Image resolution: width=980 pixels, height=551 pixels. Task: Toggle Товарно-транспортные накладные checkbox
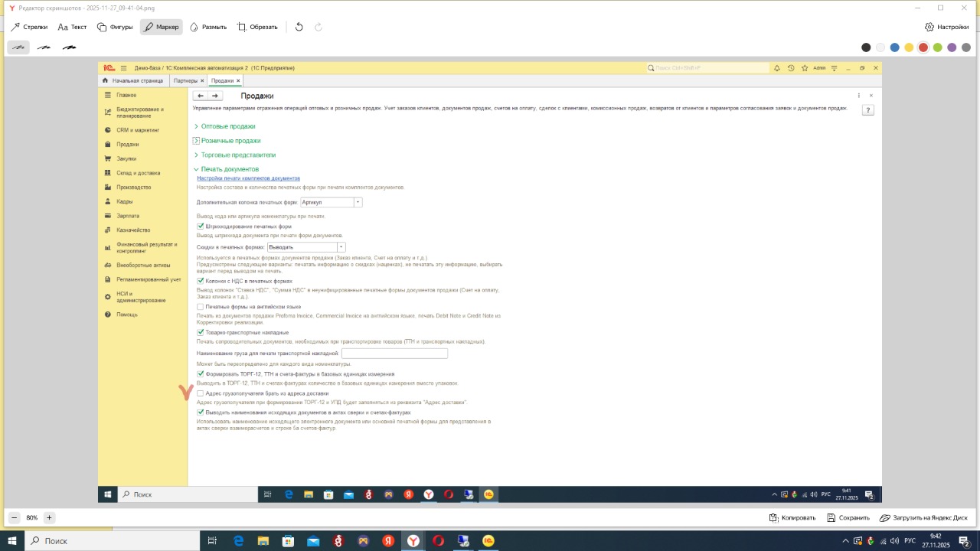201,332
